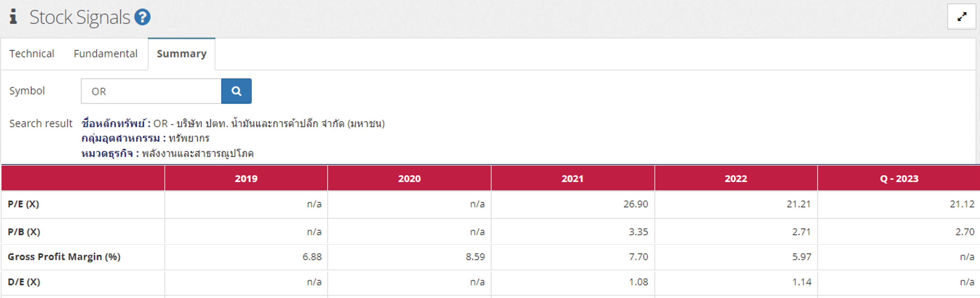
Task: Click the Q - 2023 column header
Action: pyautogui.click(x=899, y=178)
